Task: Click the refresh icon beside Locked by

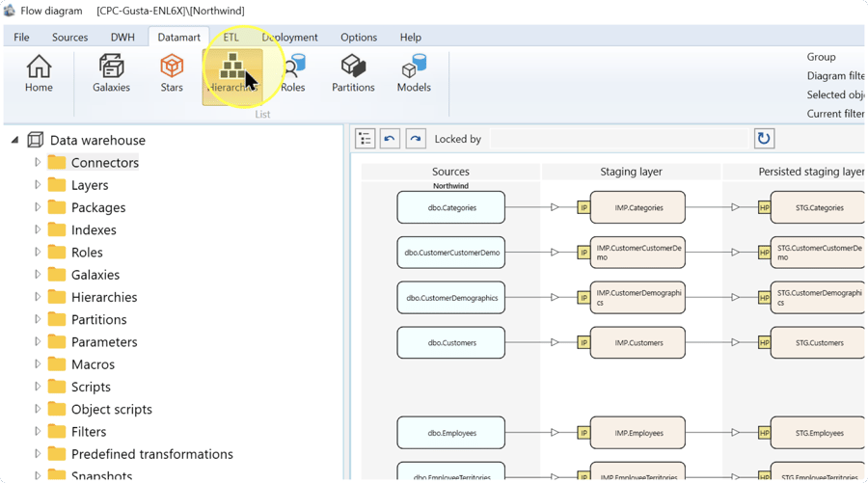Action: (764, 138)
